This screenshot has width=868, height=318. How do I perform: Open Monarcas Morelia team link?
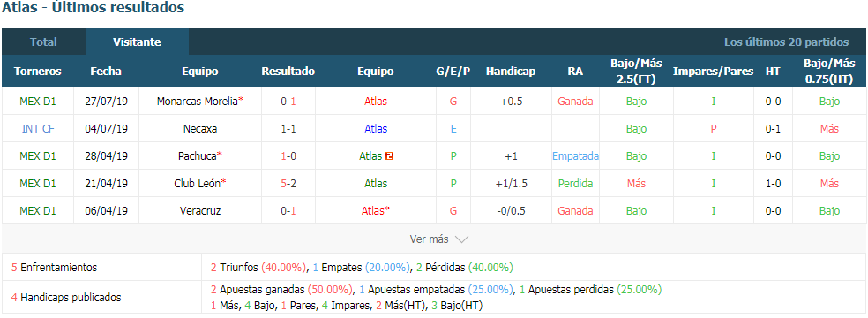pyautogui.click(x=198, y=102)
